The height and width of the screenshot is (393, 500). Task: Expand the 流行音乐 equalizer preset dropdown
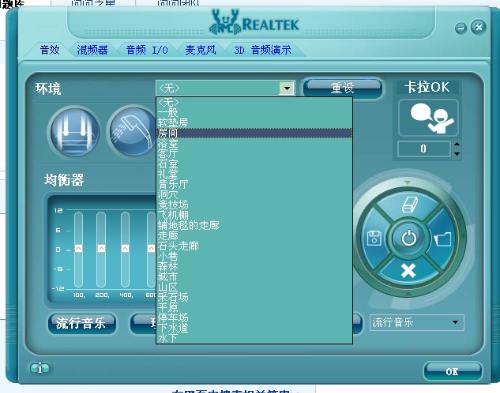tap(455, 322)
